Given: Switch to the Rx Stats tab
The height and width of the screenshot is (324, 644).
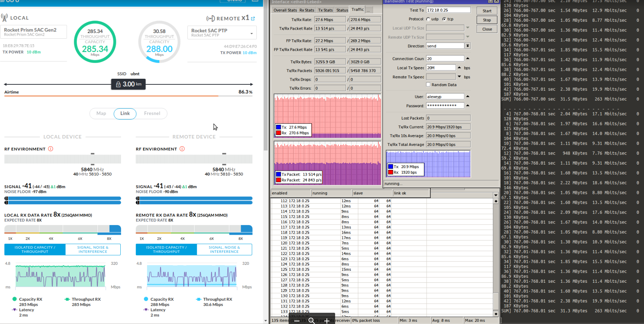Looking at the screenshot, I should [307, 10].
